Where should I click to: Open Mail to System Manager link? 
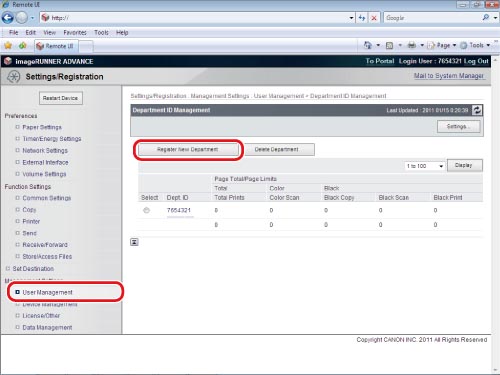449,76
